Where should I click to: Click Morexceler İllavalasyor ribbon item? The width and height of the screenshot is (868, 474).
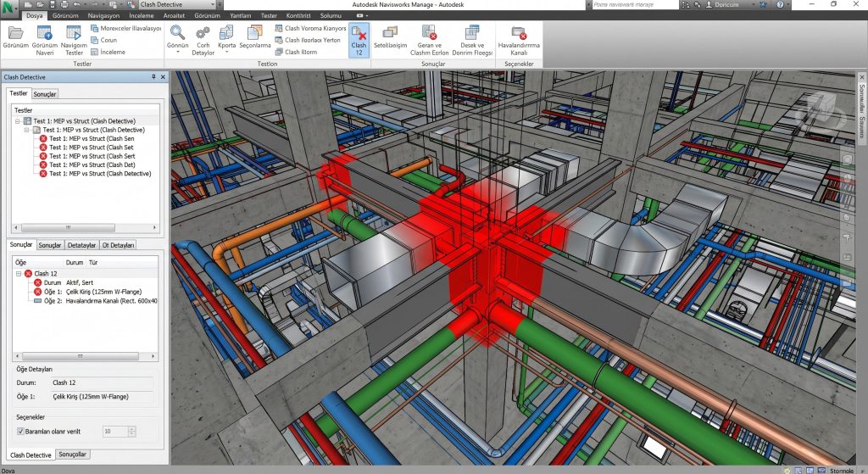[x=125, y=28]
